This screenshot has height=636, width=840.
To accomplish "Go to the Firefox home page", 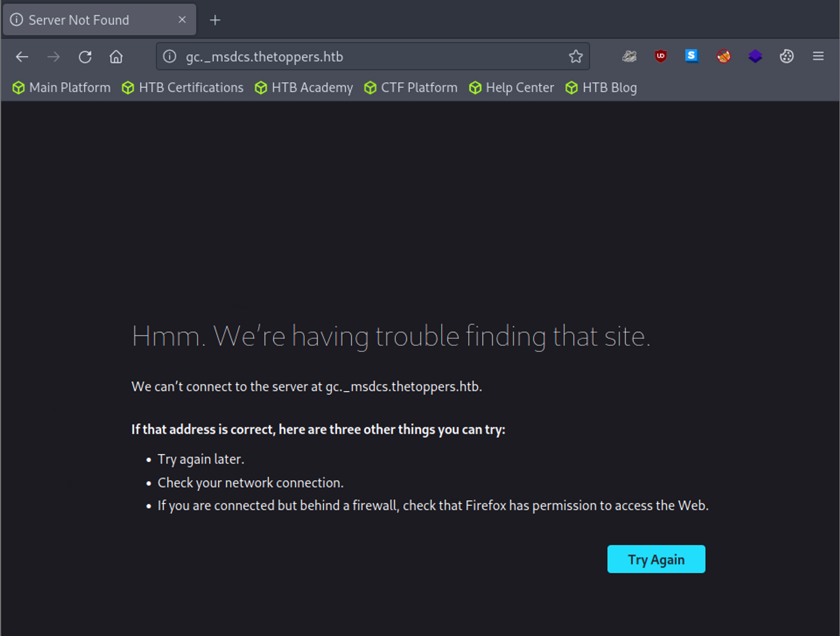I will coord(116,57).
